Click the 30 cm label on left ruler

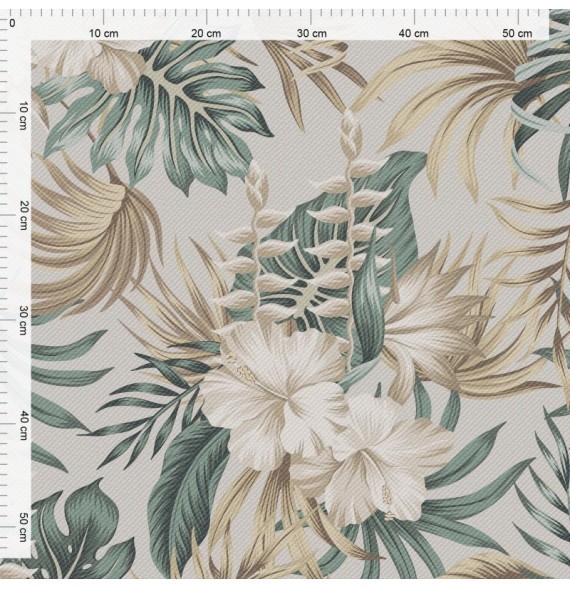pyautogui.click(x=23, y=320)
